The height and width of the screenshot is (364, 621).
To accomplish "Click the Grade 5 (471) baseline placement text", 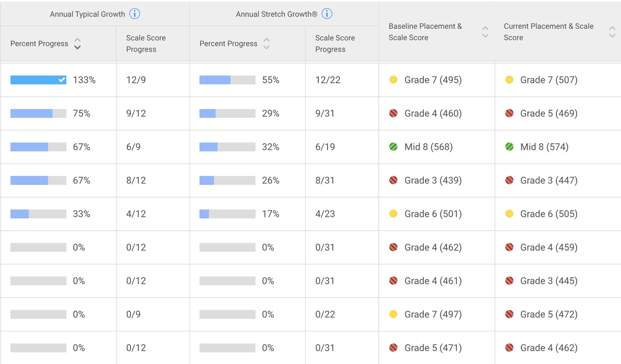I will 433,348.
